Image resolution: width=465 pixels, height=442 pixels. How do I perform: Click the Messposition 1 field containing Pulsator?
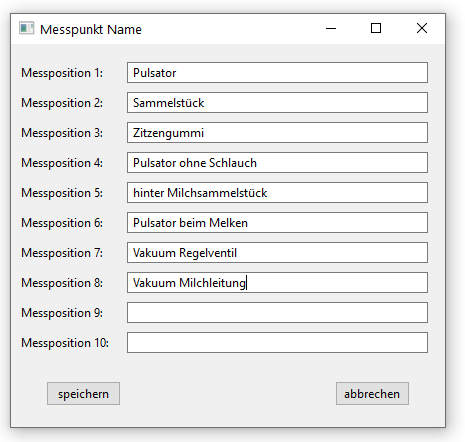click(x=277, y=73)
